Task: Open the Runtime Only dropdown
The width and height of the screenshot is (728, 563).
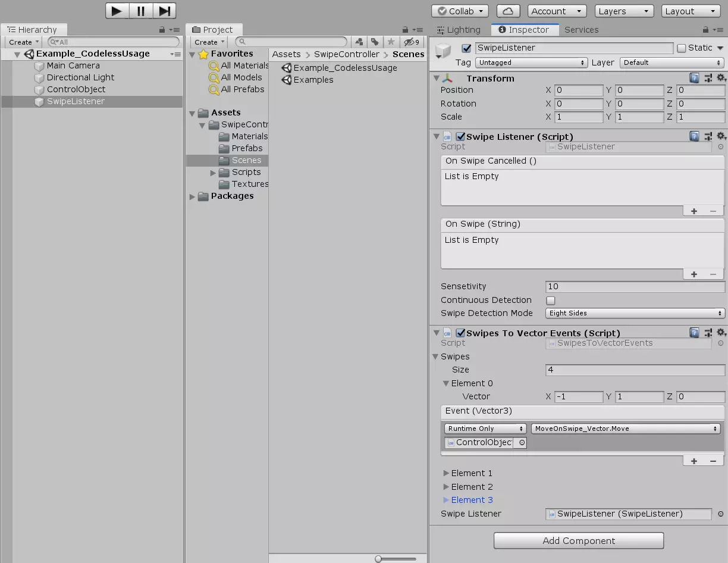Action: coord(485,428)
